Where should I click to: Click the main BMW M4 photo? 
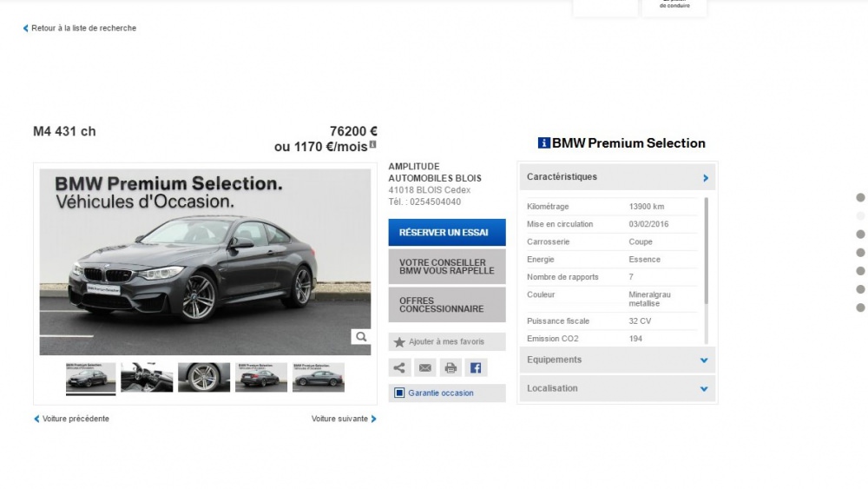(x=205, y=262)
